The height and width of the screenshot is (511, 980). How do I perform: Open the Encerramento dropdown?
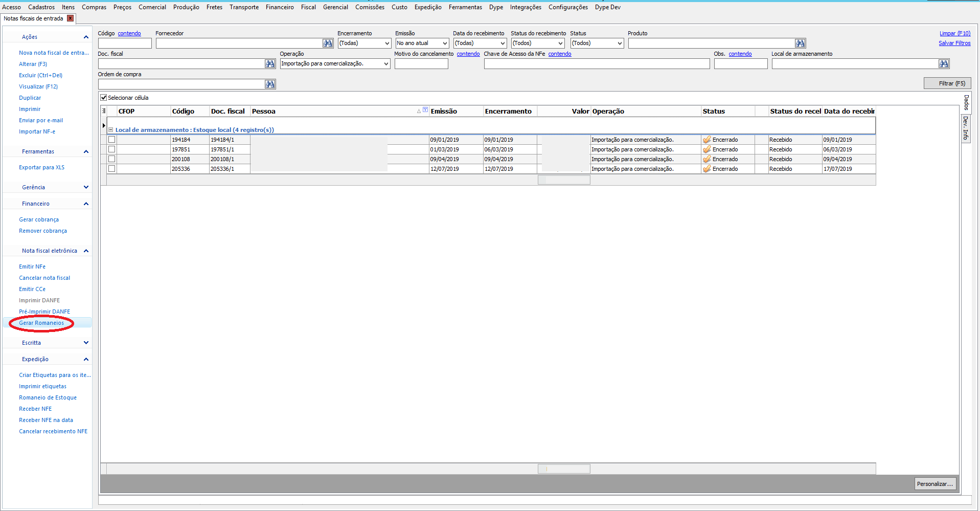click(x=386, y=43)
